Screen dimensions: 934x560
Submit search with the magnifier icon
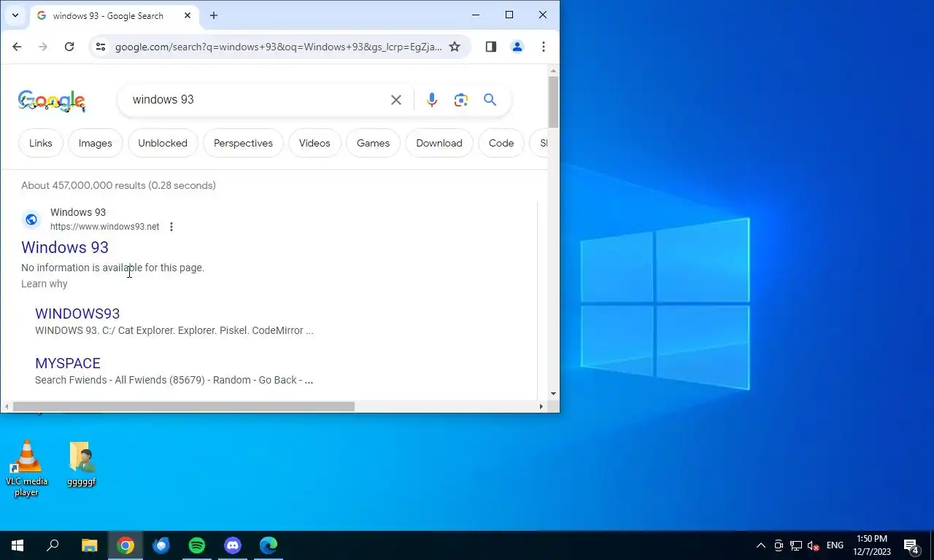490,100
